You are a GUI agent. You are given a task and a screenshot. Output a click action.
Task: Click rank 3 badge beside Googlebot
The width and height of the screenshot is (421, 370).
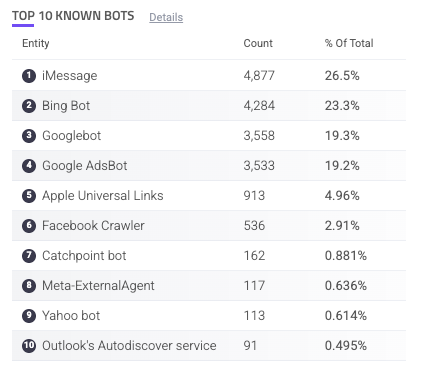pyautogui.click(x=29, y=136)
